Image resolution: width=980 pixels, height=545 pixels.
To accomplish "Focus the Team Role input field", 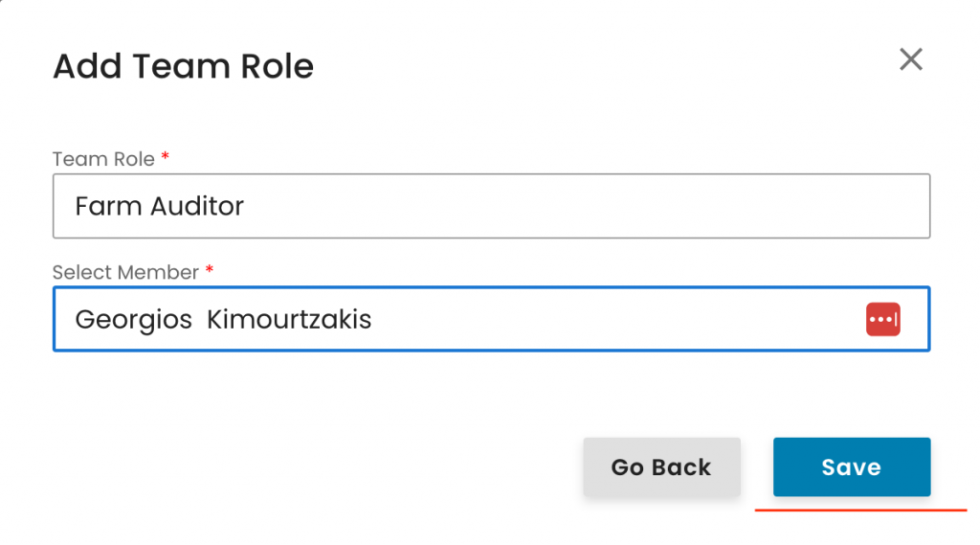I will pos(491,206).
